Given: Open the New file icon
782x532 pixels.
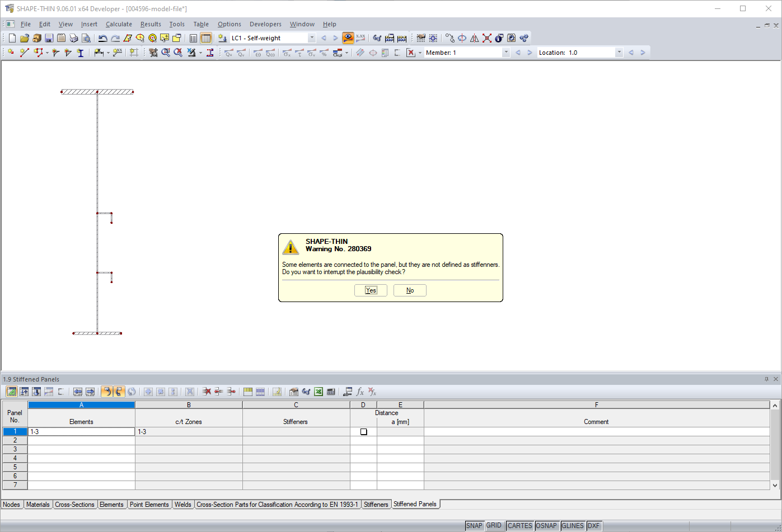Looking at the screenshot, I should coord(12,37).
